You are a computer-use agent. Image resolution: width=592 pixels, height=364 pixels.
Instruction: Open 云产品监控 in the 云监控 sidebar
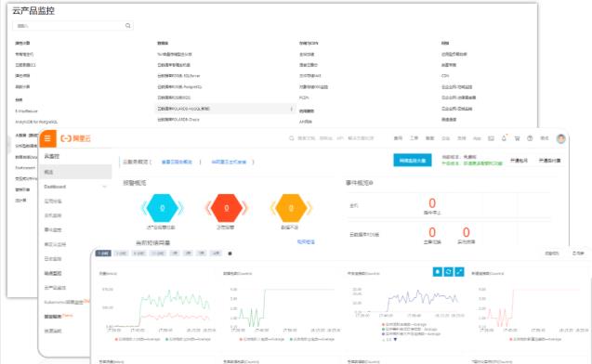[x=55, y=288]
